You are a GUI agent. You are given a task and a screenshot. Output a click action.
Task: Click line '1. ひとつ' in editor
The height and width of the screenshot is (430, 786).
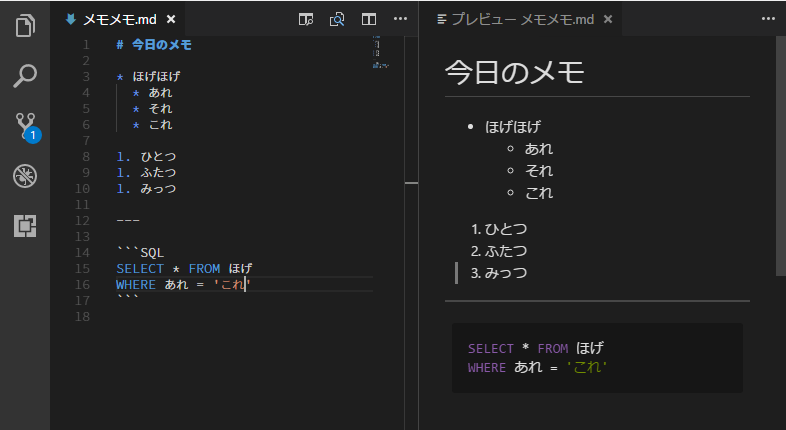pos(146,156)
